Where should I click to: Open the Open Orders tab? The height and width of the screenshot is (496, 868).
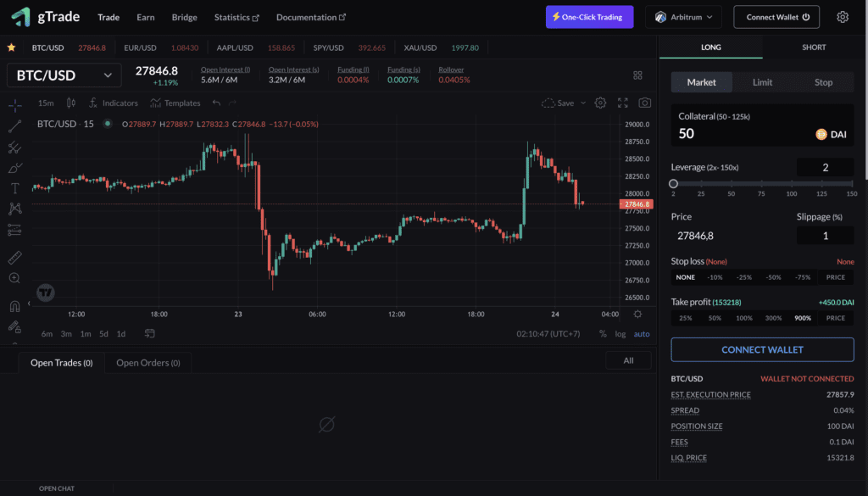coord(147,363)
